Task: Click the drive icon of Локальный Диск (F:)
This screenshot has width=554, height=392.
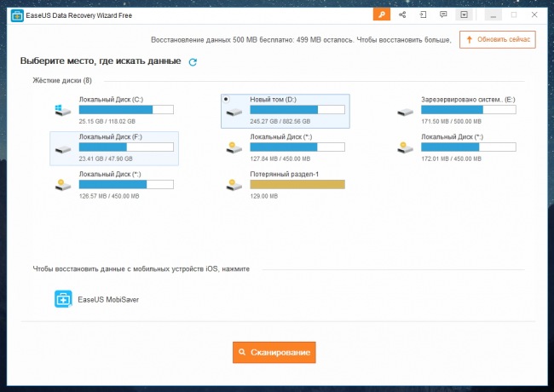Action: point(63,149)
